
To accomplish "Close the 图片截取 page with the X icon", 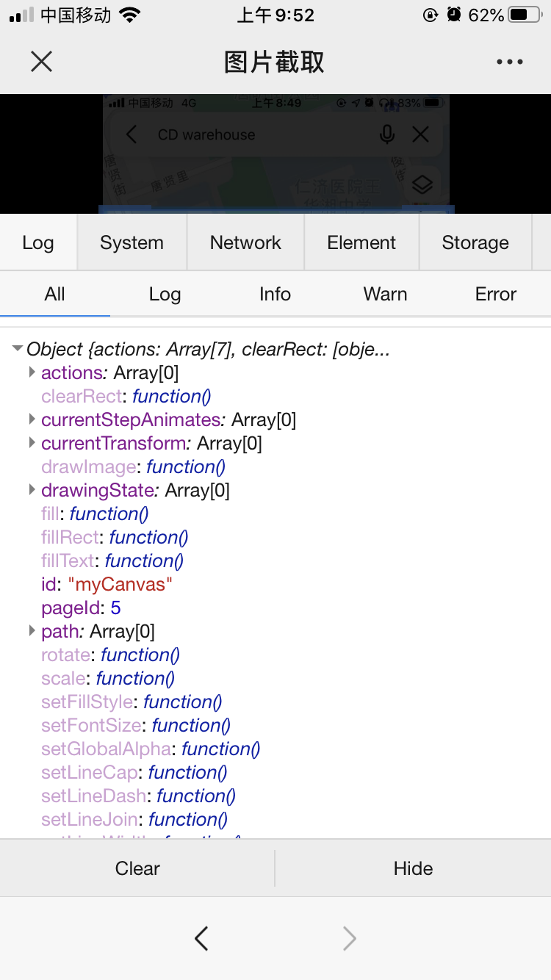I will click(41, 62).
